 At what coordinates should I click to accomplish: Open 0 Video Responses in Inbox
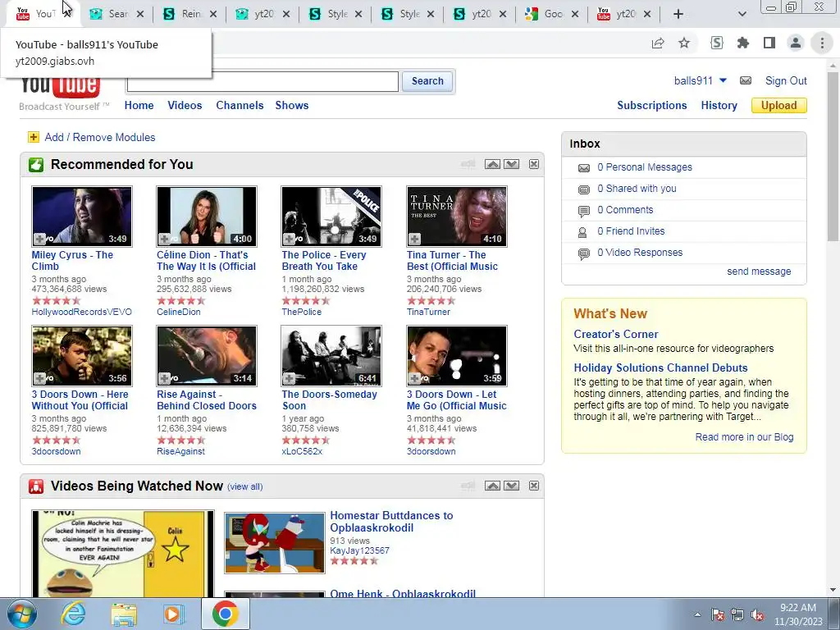(640, 253)
